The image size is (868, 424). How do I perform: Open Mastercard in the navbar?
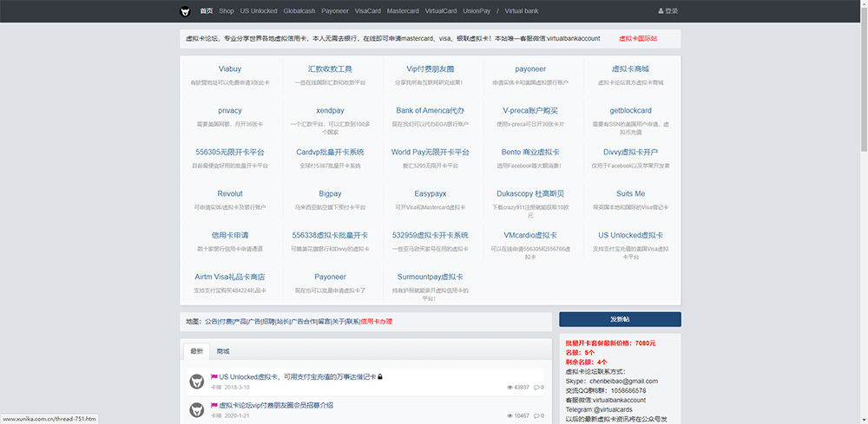point(403,11)
